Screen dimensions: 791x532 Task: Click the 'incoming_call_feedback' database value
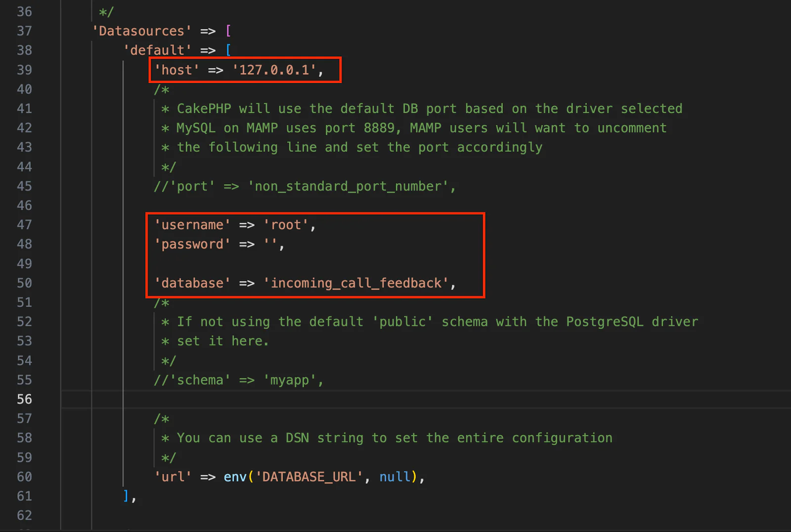coord(356,283)
